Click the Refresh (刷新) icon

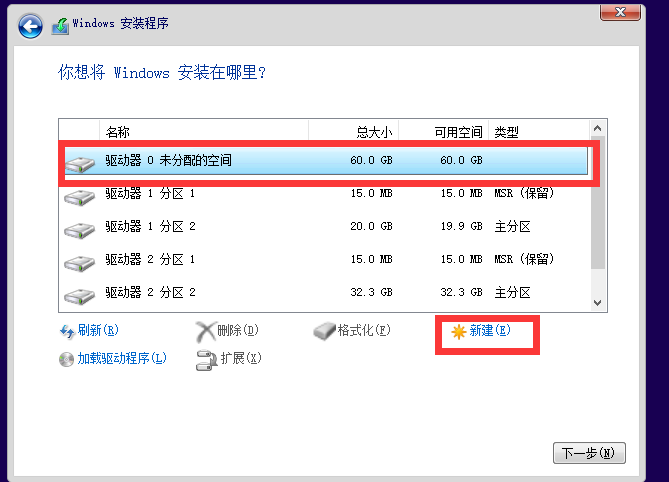67,331
